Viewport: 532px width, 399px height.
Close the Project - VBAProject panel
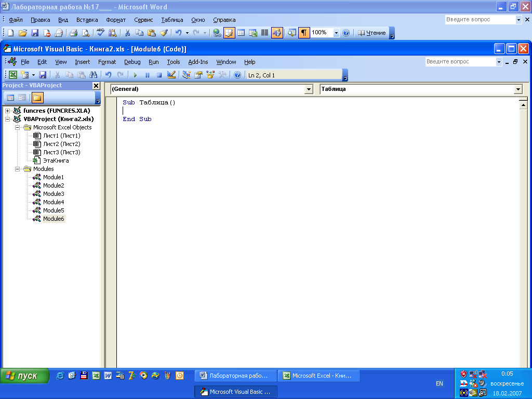tap(96, 86)
